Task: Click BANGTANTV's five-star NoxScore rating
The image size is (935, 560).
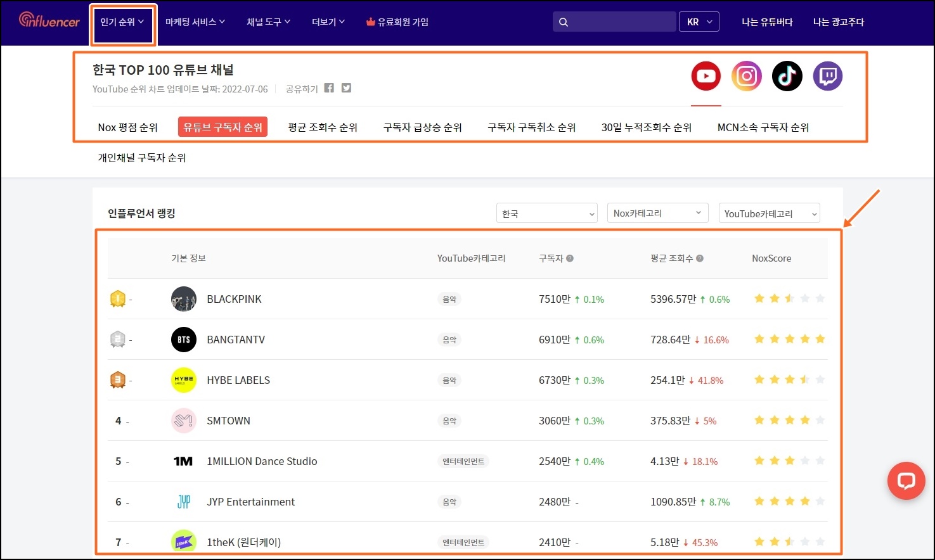Action: 789,339
